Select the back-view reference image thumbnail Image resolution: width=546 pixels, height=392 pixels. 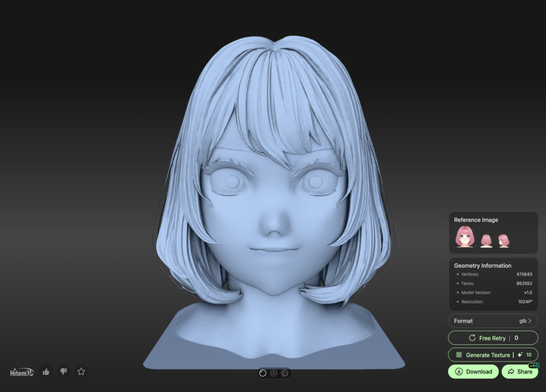(486, 241)
